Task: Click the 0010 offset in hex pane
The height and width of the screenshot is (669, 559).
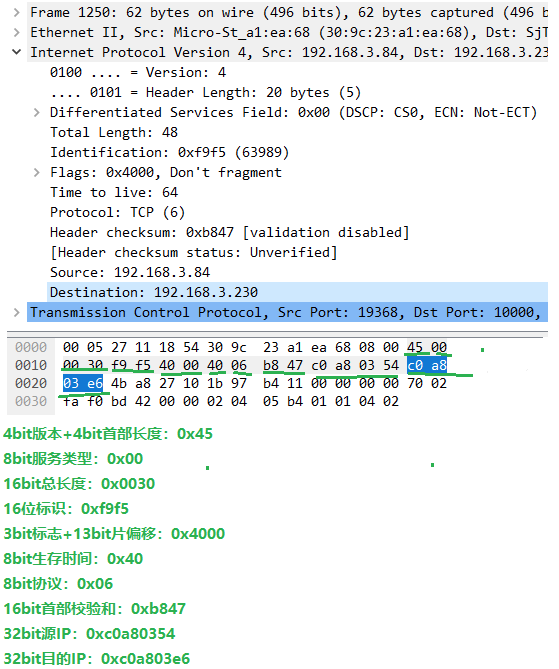Action: point(31,365)
